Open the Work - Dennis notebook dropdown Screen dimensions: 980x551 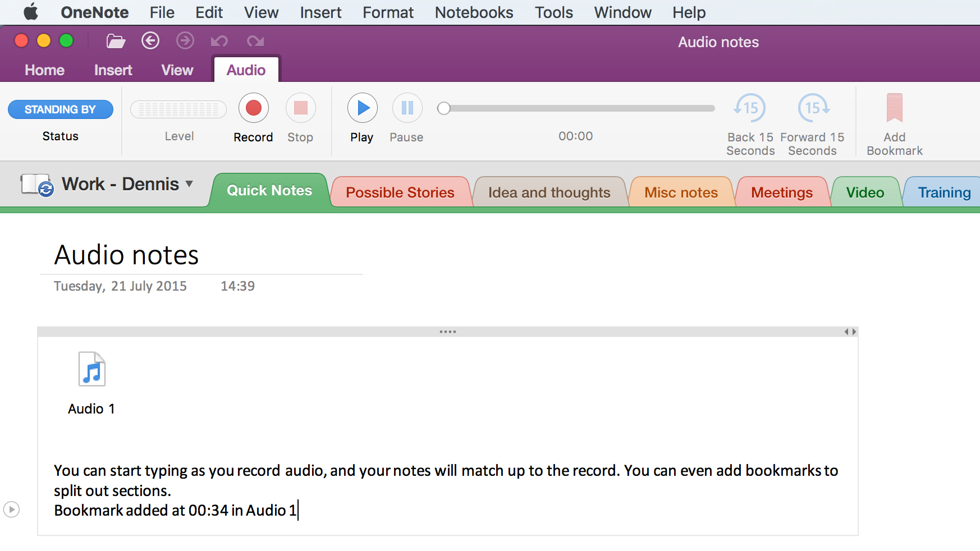tap(189, 184)
